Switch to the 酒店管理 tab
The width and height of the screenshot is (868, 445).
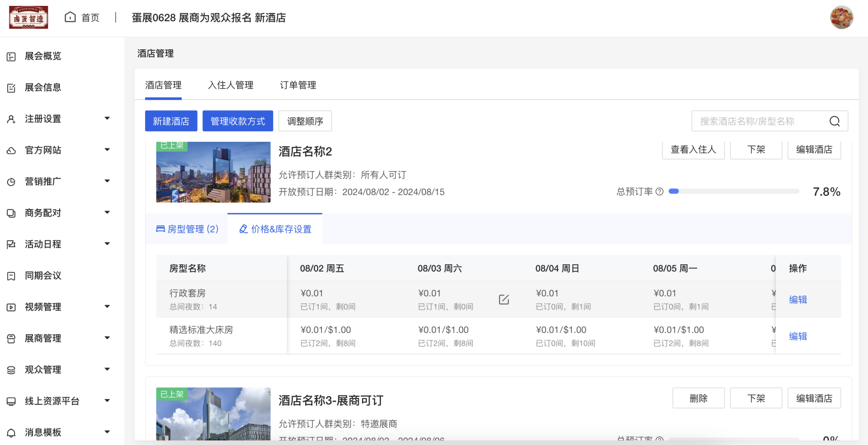tap(163, 85)
